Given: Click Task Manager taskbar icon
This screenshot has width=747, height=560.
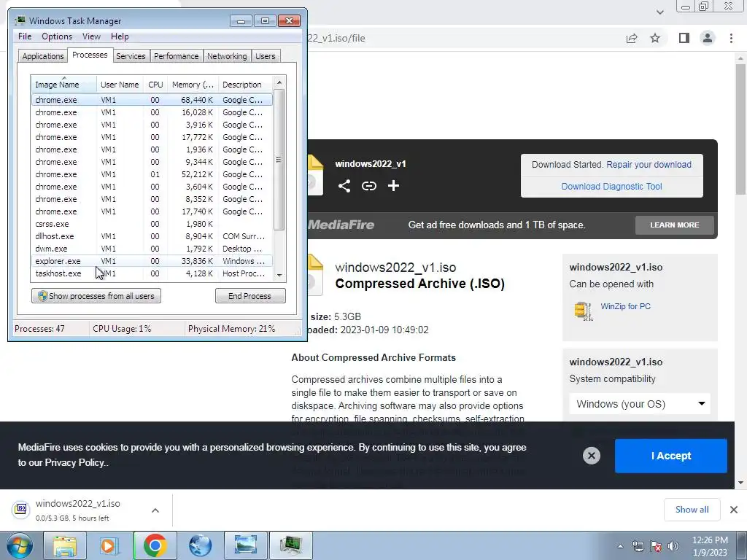Looking at the screenshot, I should 290,545.
